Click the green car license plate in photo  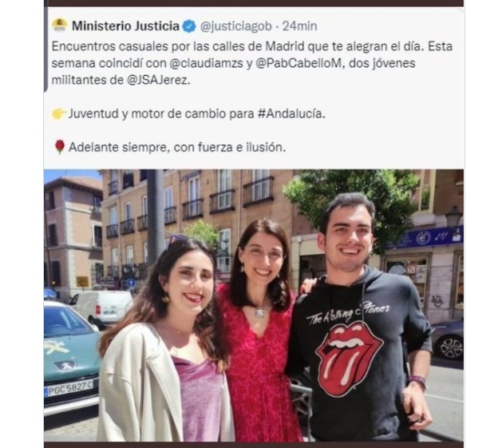point(69,389)
